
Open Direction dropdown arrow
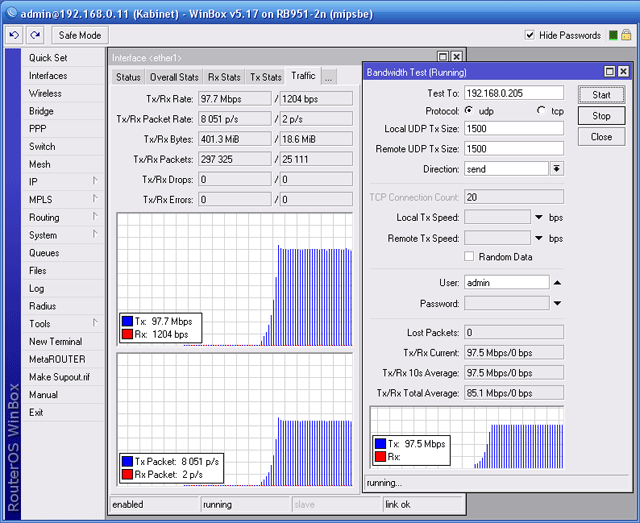click(556, 168)
